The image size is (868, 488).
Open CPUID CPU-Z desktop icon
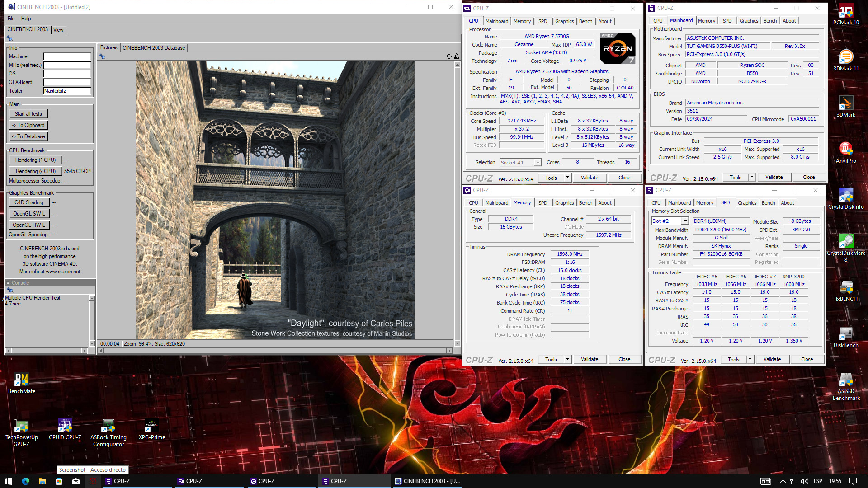tap(65, 429)
